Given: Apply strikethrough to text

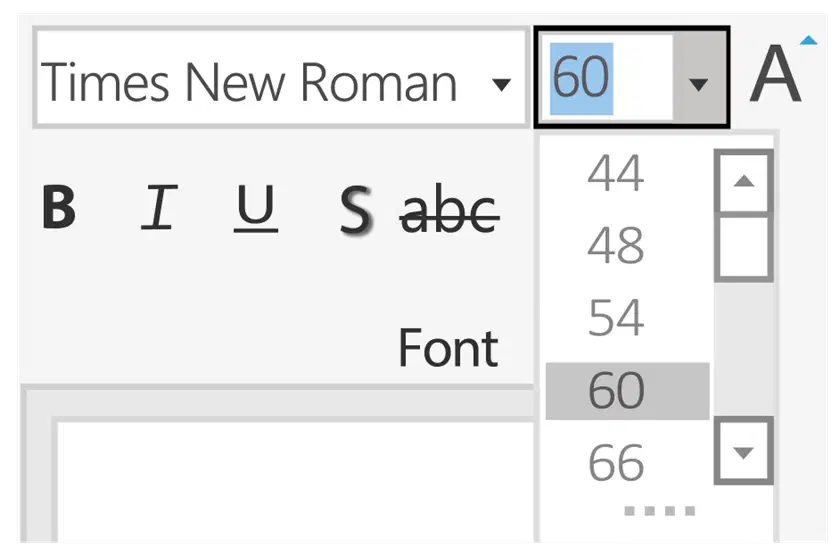Looking at the screenshot, I should [x=449, y=210].
